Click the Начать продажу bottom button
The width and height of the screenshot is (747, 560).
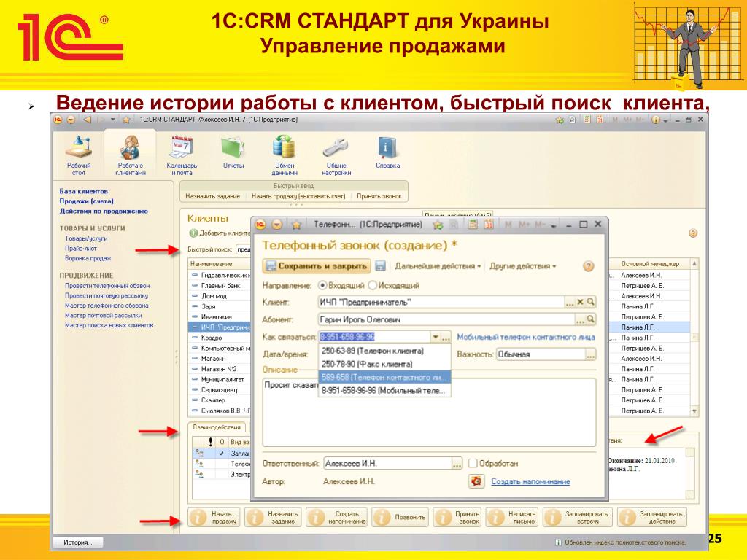point(214,518)
